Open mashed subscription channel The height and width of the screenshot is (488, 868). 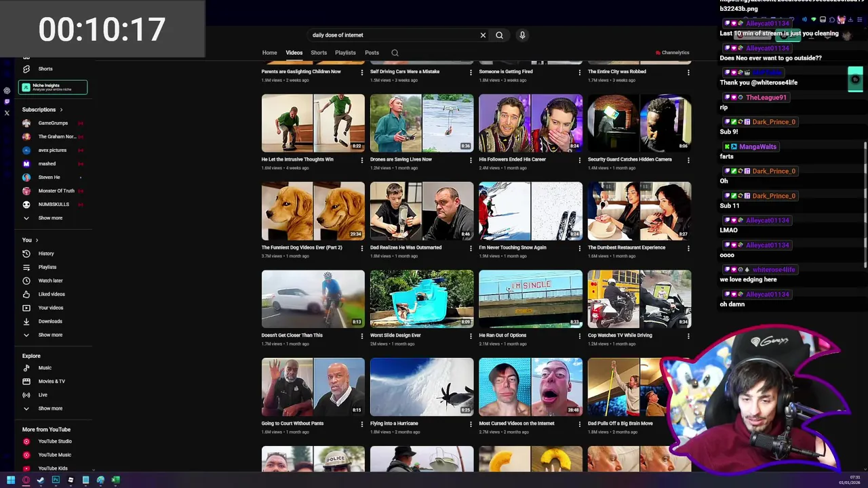pyautogui.click(x=53, y=163)
